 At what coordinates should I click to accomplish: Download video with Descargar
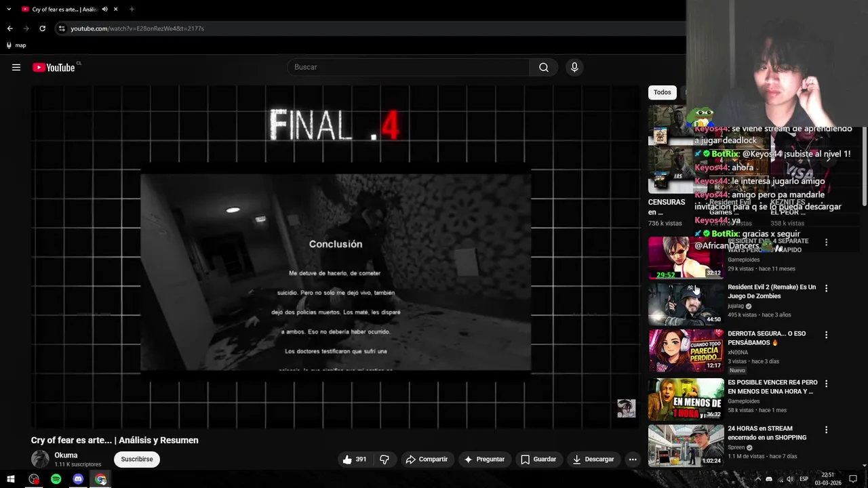(593, 459)
